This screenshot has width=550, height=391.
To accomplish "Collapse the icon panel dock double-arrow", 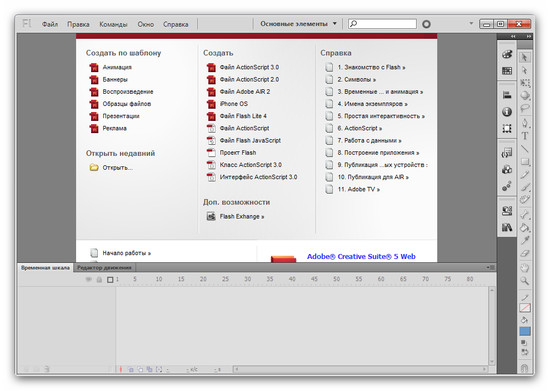I will pos(513,36).
